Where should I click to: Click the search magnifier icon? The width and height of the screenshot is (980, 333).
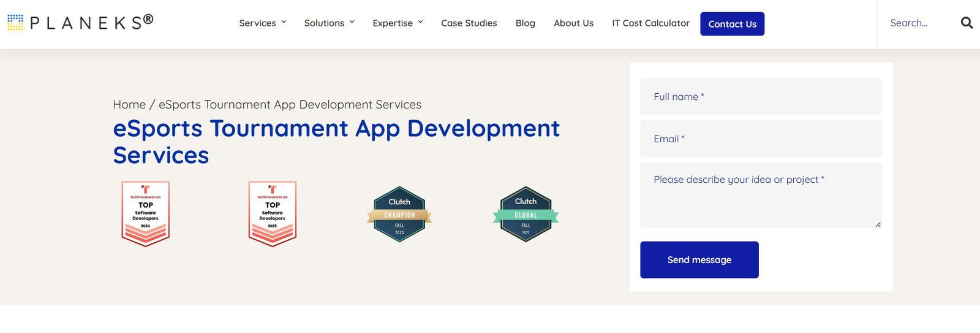coord(967,23)
